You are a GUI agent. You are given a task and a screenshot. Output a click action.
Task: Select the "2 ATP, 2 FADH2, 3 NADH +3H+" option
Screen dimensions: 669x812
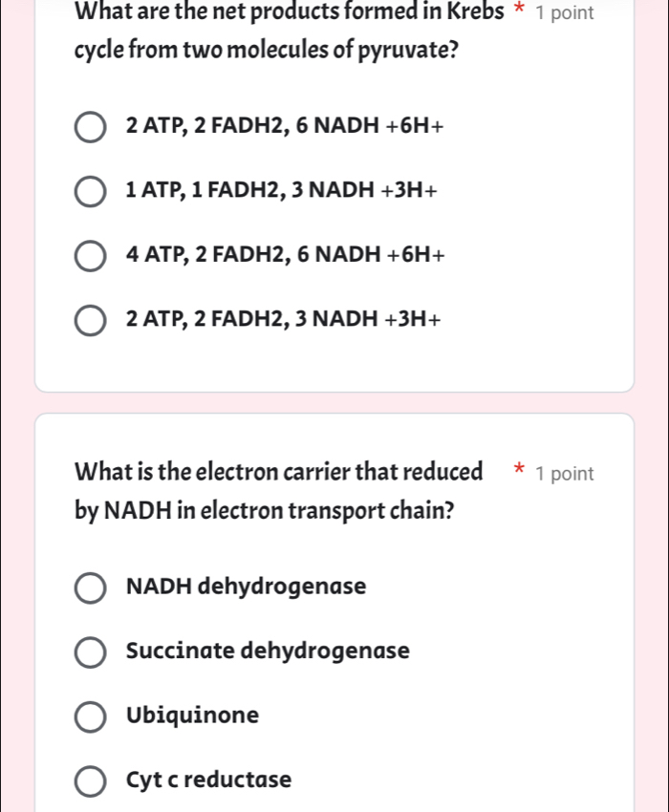91,319
